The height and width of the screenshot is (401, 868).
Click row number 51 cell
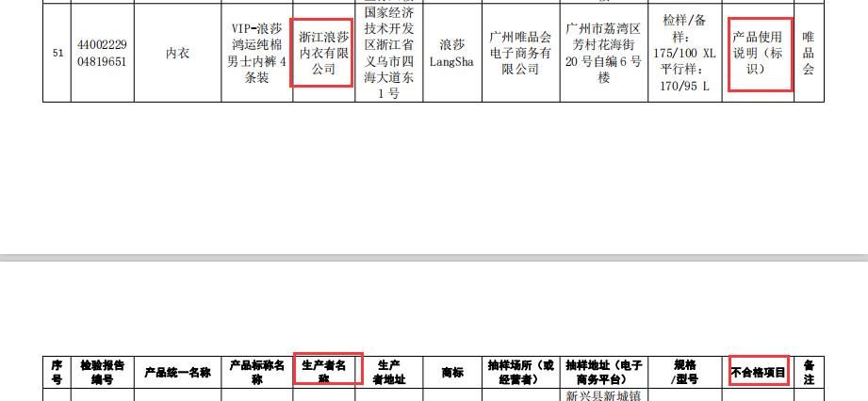point(57,54)
